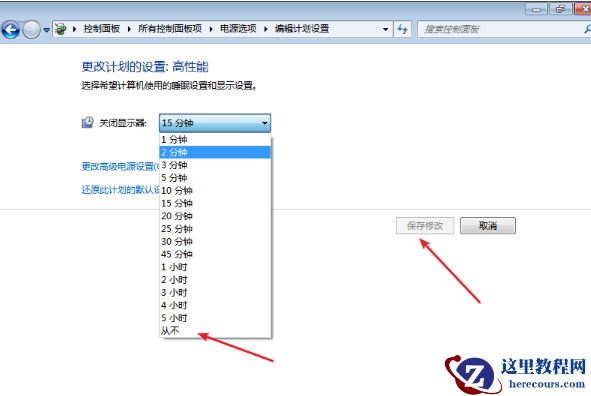
Task: Select 1 分钟 from the list
Action: 215,139
